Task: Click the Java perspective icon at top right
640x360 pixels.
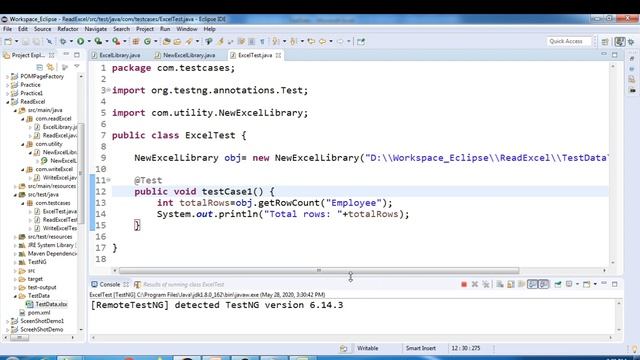Action: coord(620,42)
